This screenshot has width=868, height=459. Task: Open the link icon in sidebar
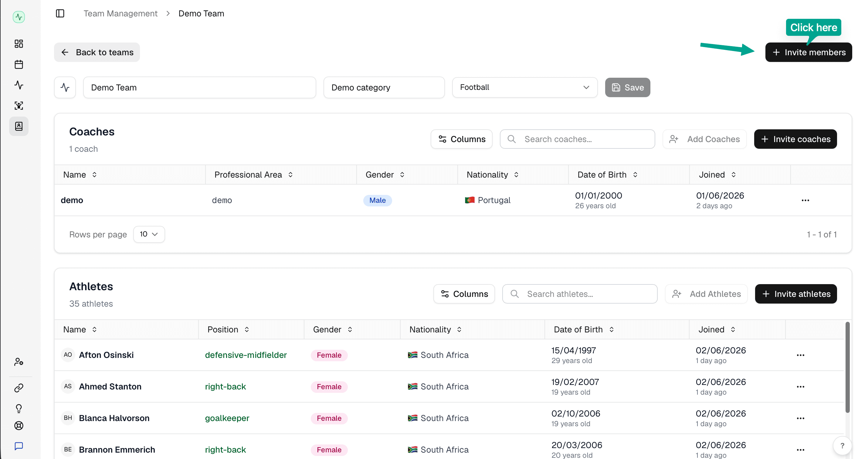[19, 388]
